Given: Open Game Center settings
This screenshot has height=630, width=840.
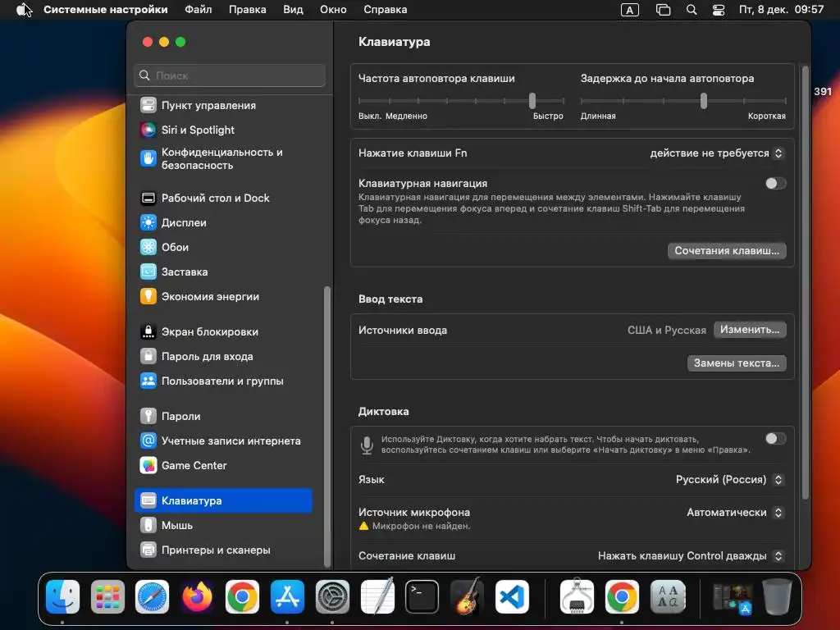Looking at the screenshot, I should pos(223,465).
